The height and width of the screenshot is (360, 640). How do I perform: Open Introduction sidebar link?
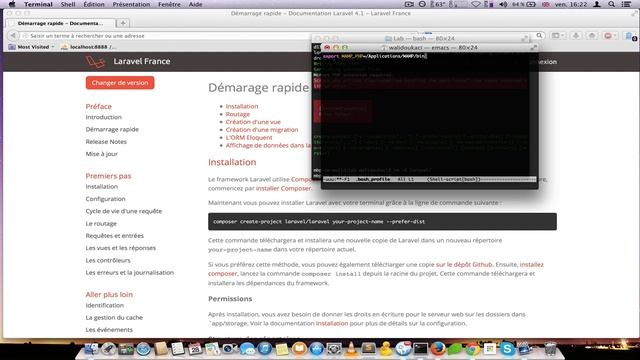(x=104, y=117)
